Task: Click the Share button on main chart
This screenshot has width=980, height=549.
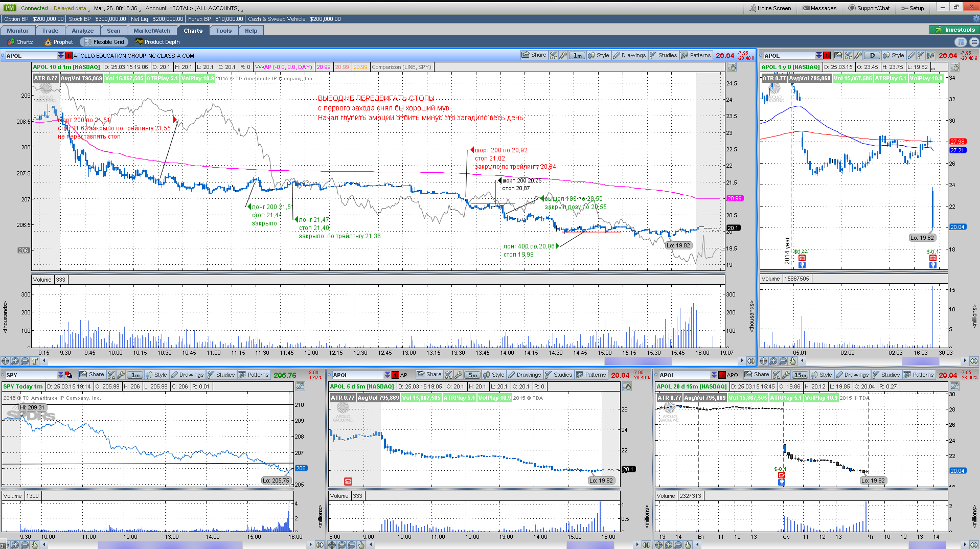Action: 534,55
